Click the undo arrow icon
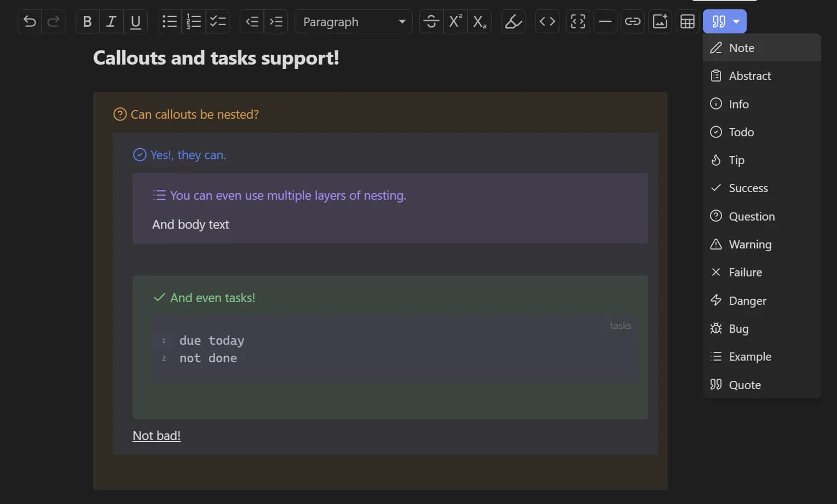Image resolution: width=837 pixels, height=504 pixels. (30, 22)
